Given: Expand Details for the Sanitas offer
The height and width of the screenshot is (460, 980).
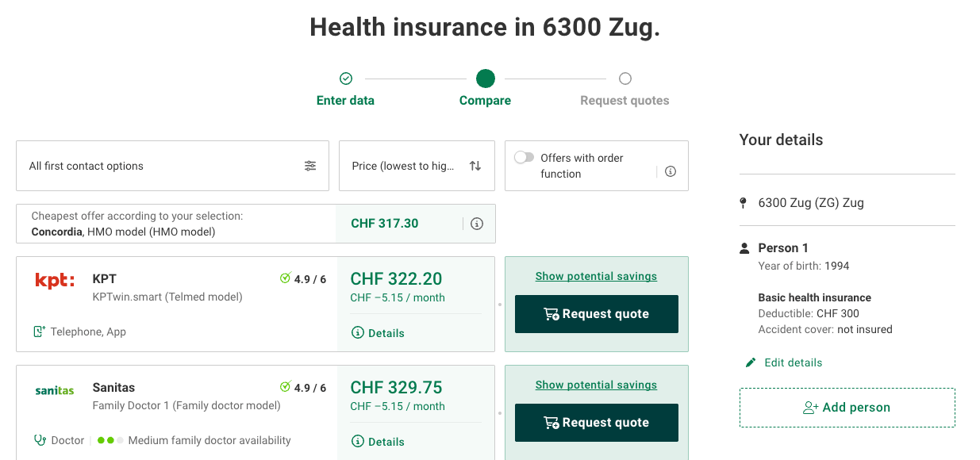Looking at the screenshot, I should (378, 442).
